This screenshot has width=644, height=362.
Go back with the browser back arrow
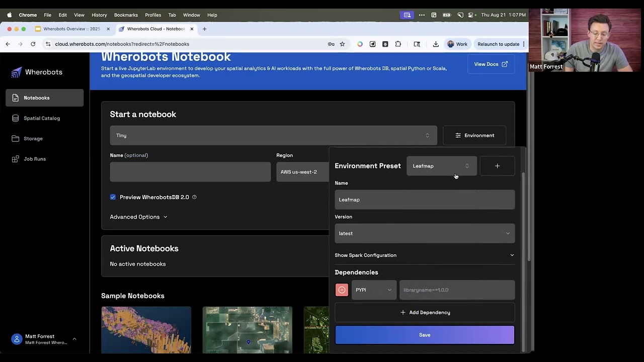pos(8,44)
